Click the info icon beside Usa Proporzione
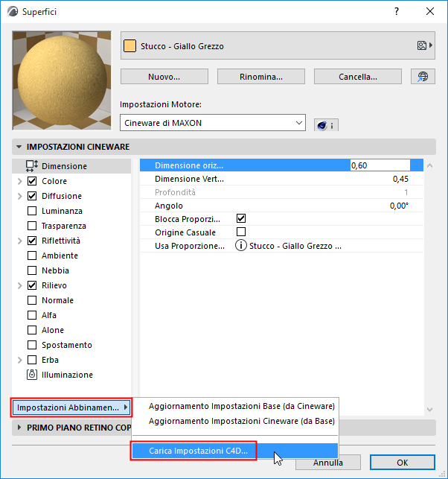The width and height of the screenshot is (448, 479). (x=241, y=246)
